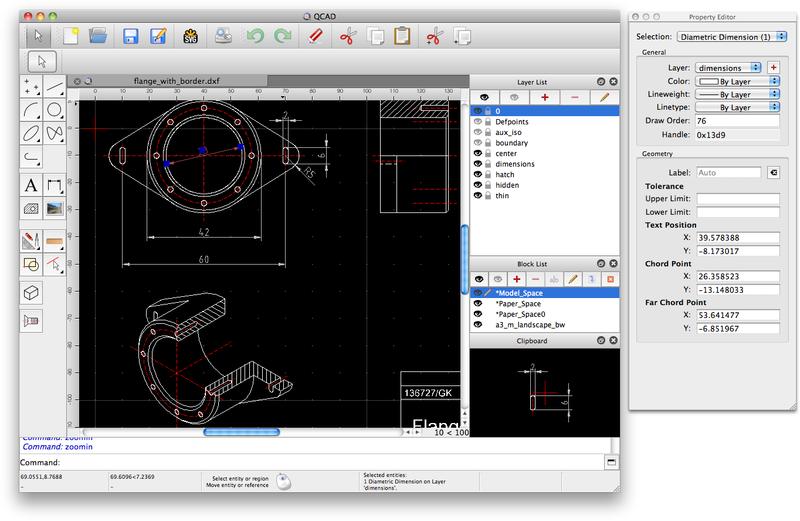
Task: Click the Save drawing toolbar icon
Action: point(129,37)
